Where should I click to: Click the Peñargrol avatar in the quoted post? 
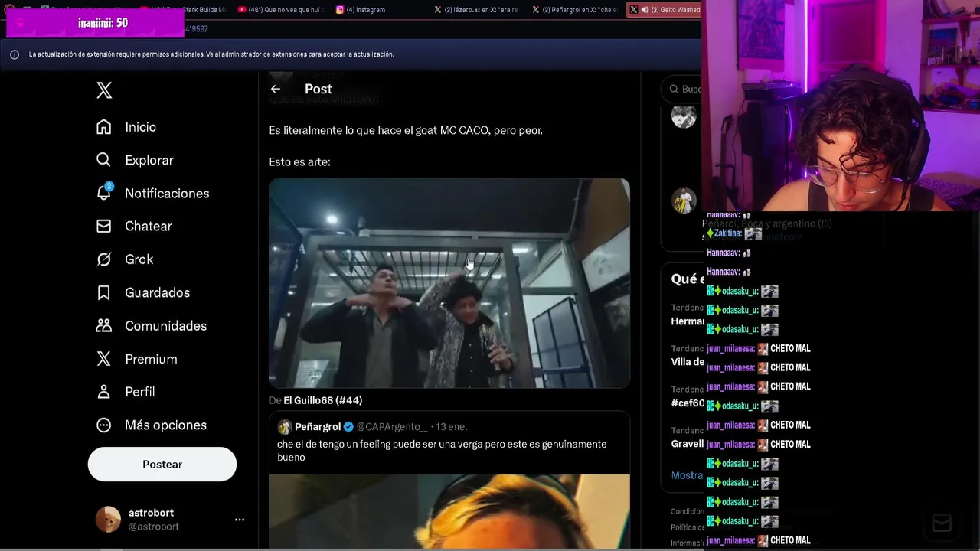(x=284, y=427)
